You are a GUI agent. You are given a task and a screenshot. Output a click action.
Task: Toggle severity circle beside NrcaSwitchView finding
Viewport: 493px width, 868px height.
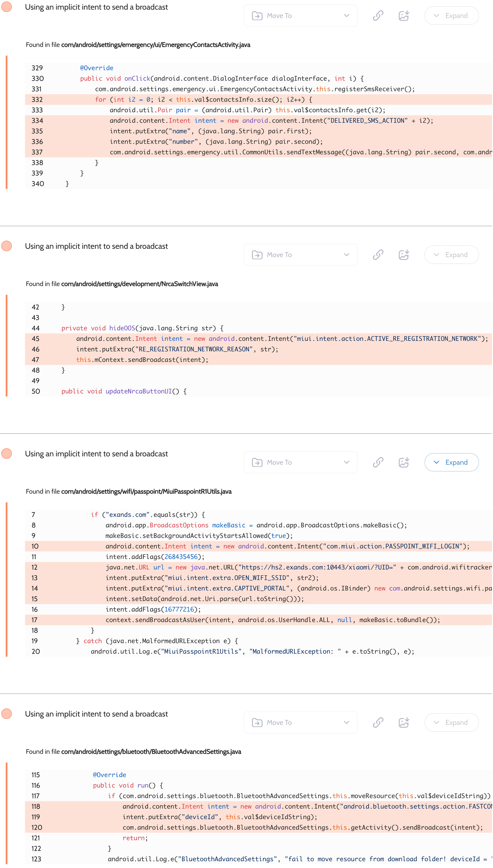(7, 246)
